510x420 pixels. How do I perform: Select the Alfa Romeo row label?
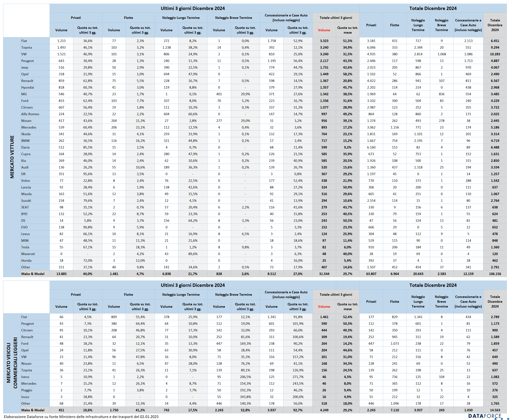pyautogui.click(x=30, y=114)
